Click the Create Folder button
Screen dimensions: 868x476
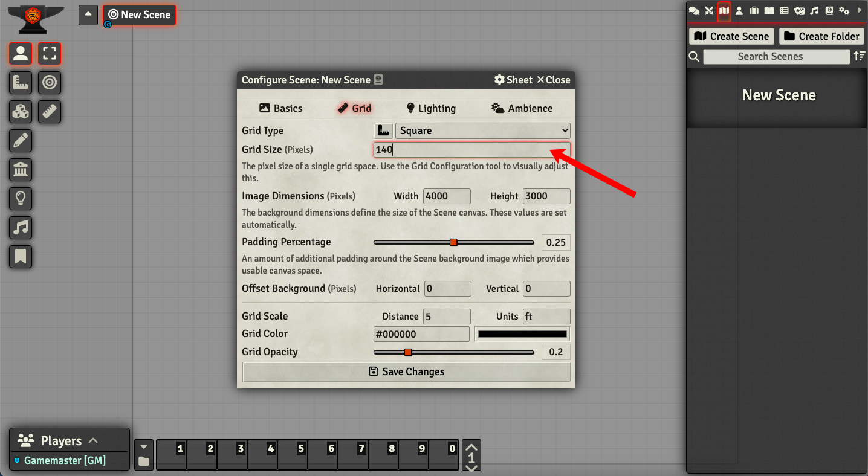pyautogui.click(x=821, y=36)
